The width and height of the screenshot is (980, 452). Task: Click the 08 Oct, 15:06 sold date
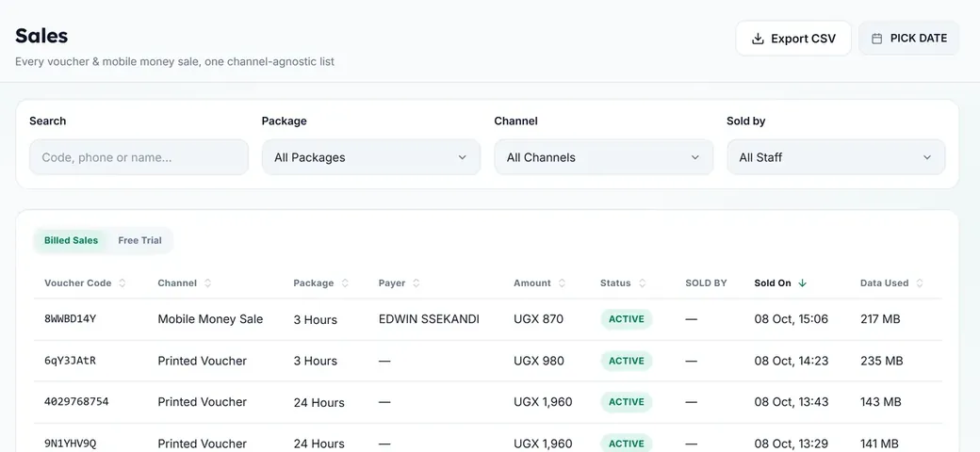point(791,319)
